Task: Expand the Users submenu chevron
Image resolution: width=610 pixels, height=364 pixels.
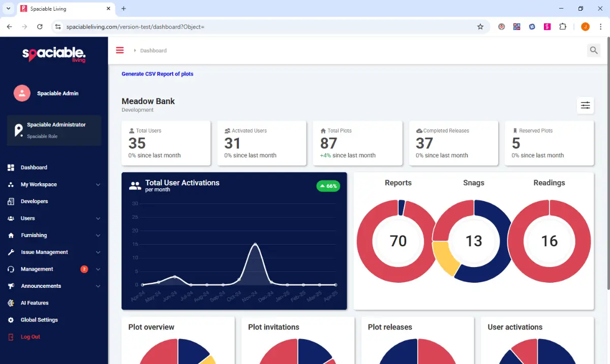Action: tap(98, 218)
